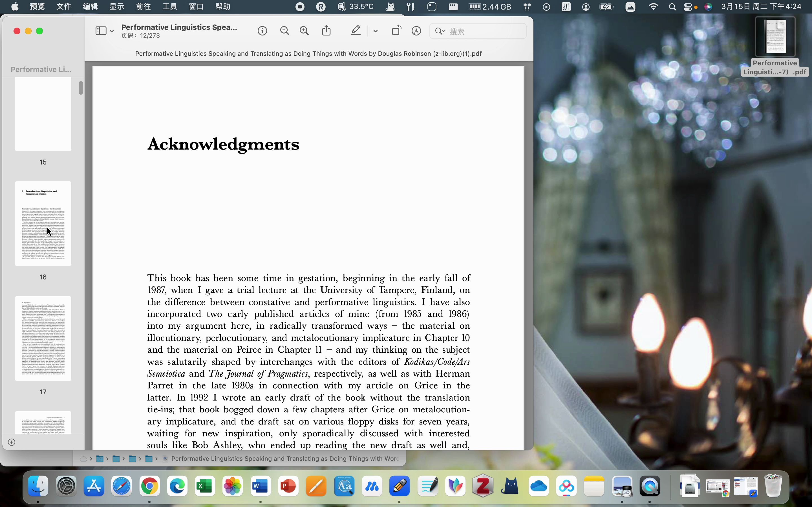Select page 17 thumbnail in sidebar
Viewport: 812px width, 507px height.
[43, 338]
